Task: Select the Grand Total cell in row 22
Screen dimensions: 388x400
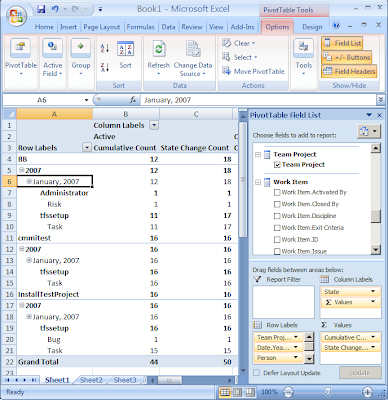Action: point(55,362)
